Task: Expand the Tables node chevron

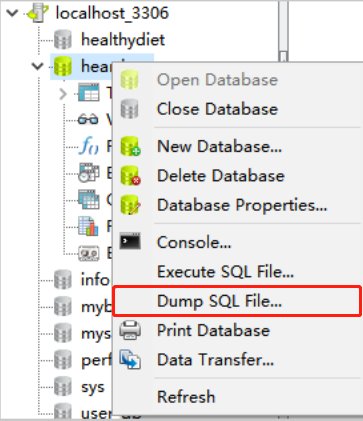Action: 63,94
